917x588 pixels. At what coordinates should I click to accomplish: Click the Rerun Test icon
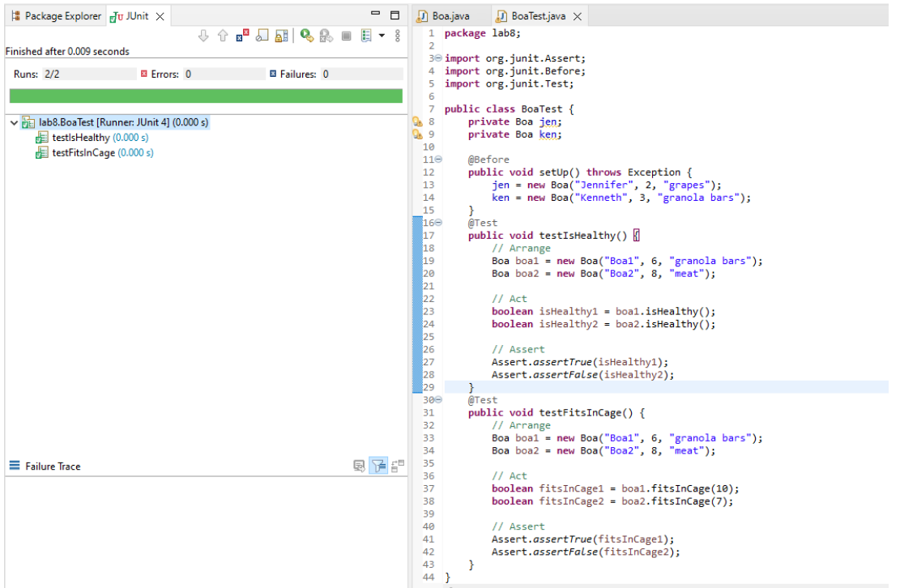coord(307,36)
